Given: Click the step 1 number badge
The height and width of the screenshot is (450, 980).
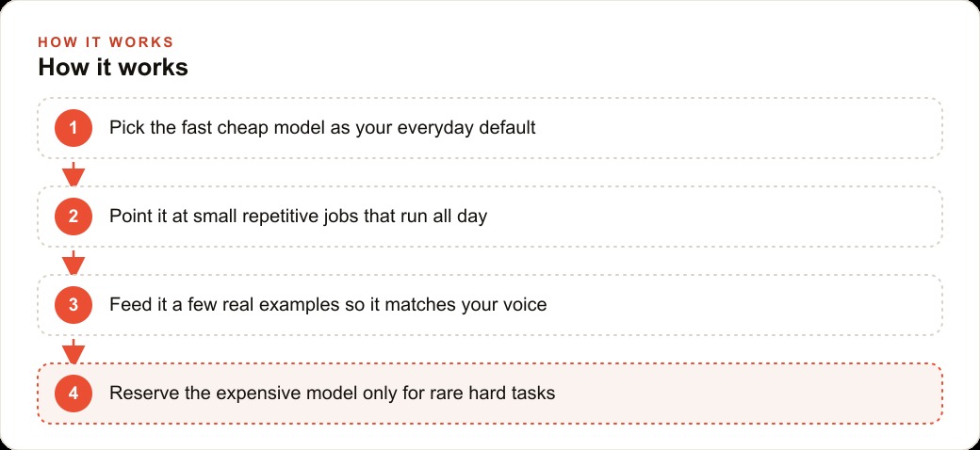Looking at the screenshot, I should click(73, 128).
